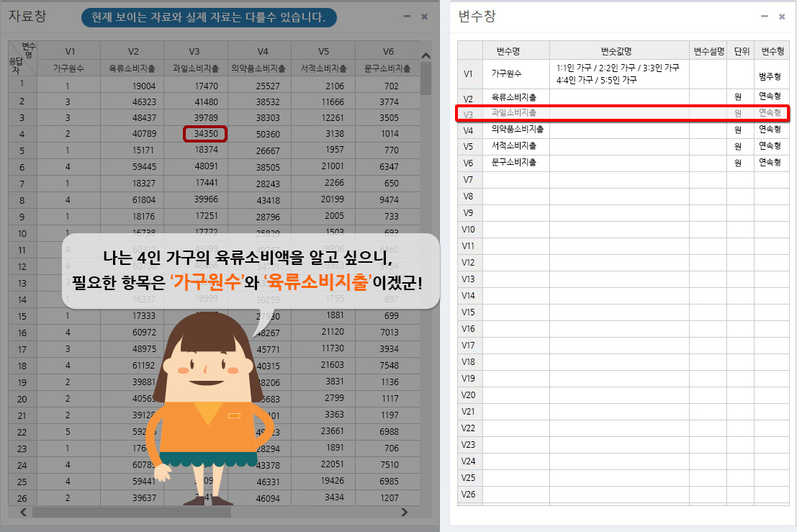797x532 pixels.
Task: Click the left scroll arrow in 자료창
Action: pyautogui.click(x=23, y=512)
